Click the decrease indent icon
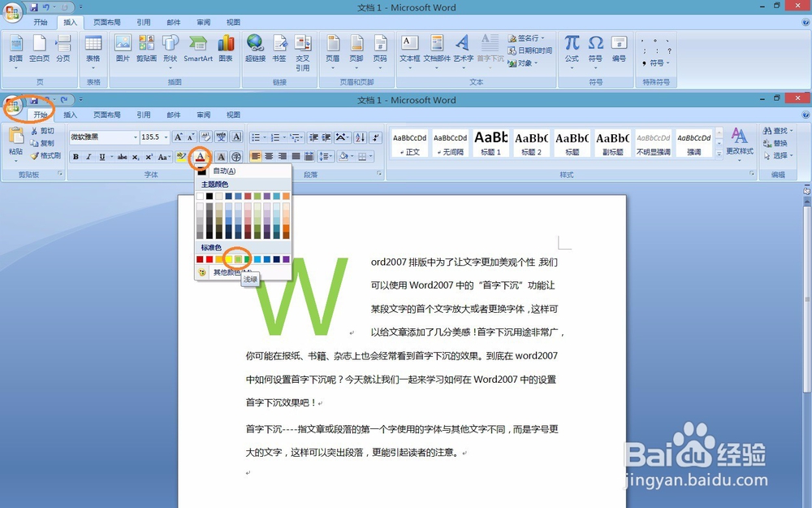This screenshot has height=508, width=812. (x=313, y=137)
